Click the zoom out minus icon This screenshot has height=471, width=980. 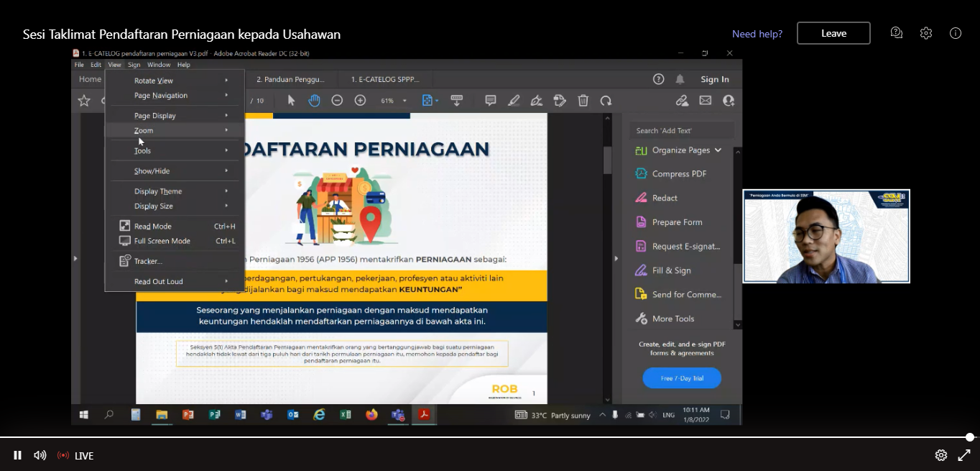(x=337, y=101)
